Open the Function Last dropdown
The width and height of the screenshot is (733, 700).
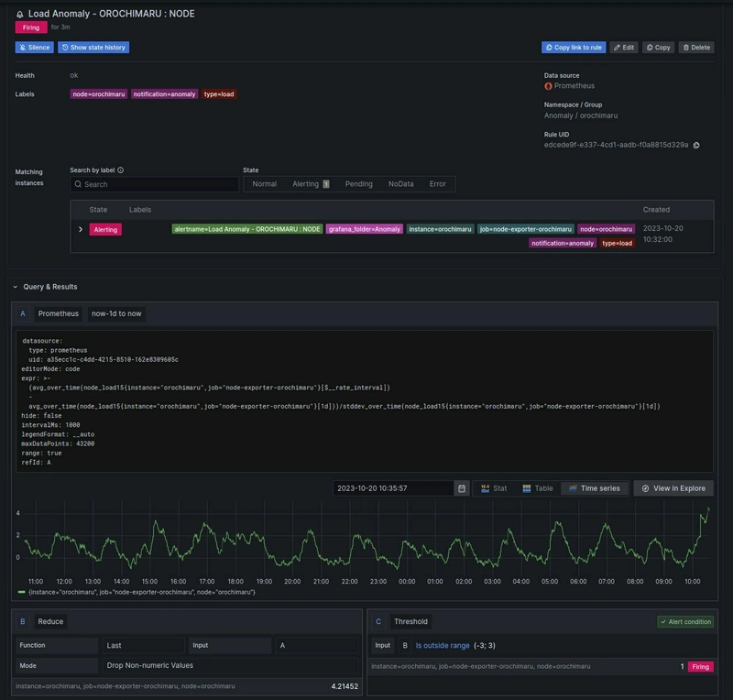point(143,645)
